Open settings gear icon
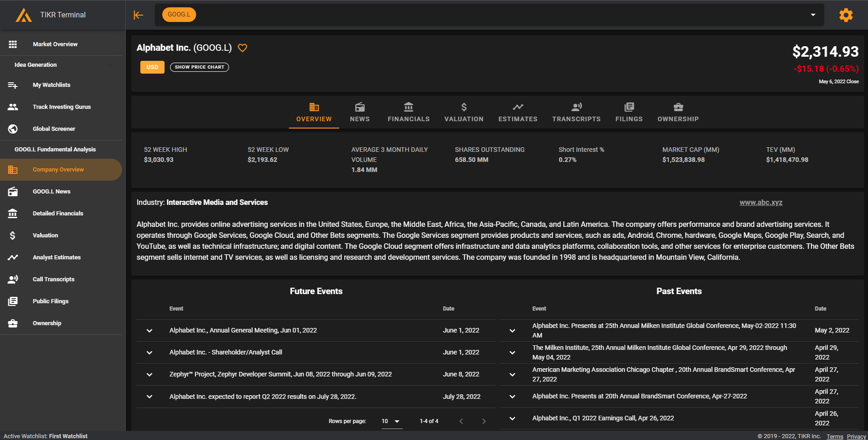 click(x=846, y=15)
